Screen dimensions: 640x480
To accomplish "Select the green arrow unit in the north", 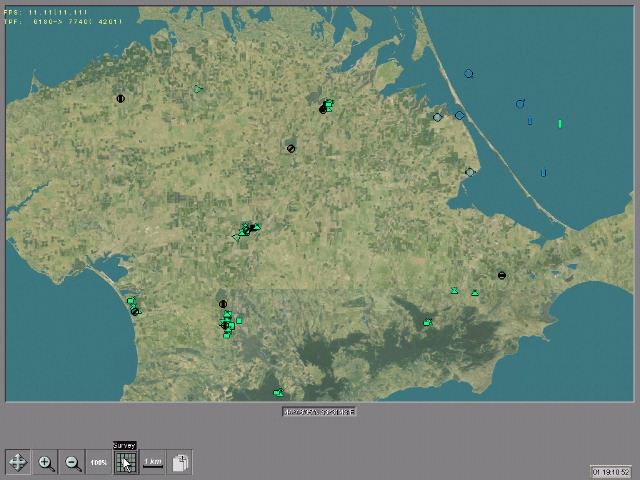I will 198,89.
